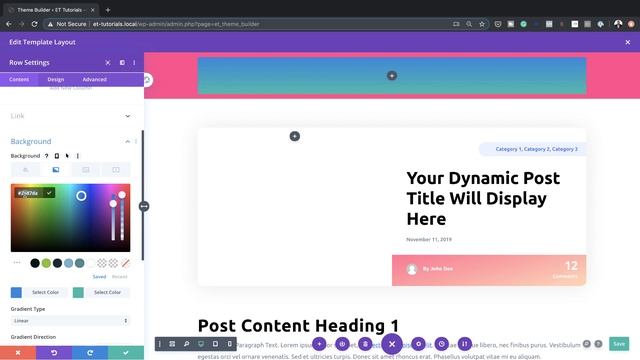Close builder settings bar X button
The width and height of the screenshot is (640, 360).
(392, 344)
